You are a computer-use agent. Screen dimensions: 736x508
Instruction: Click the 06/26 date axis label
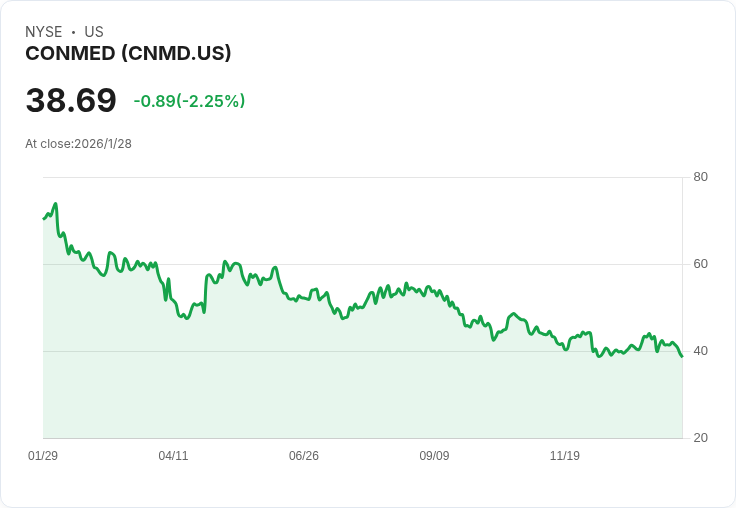point(304,456)
